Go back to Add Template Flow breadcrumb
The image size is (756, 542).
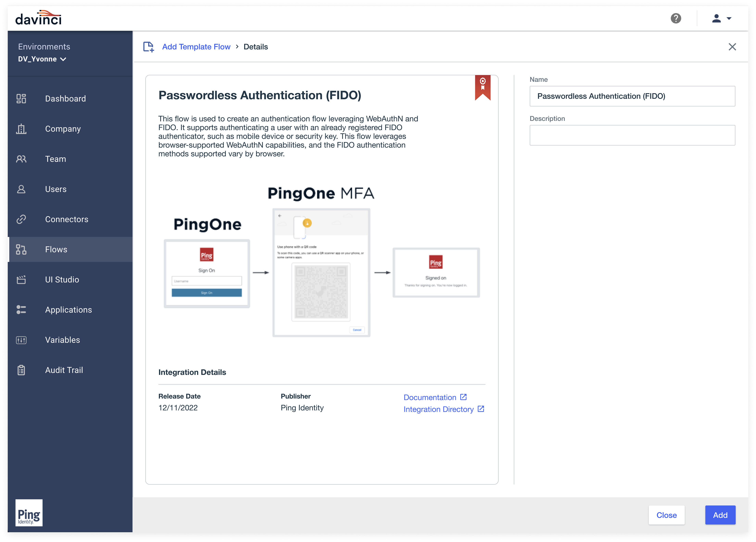pos(196,47)
